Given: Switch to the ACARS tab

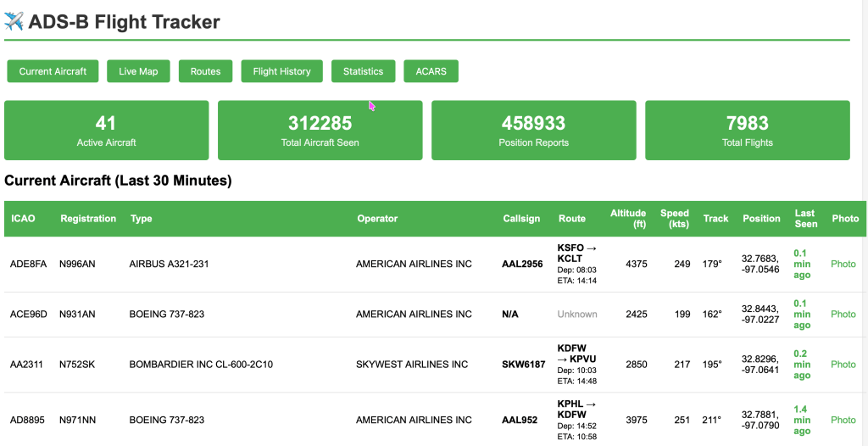Looking at the screenshot, I should 431,71.
